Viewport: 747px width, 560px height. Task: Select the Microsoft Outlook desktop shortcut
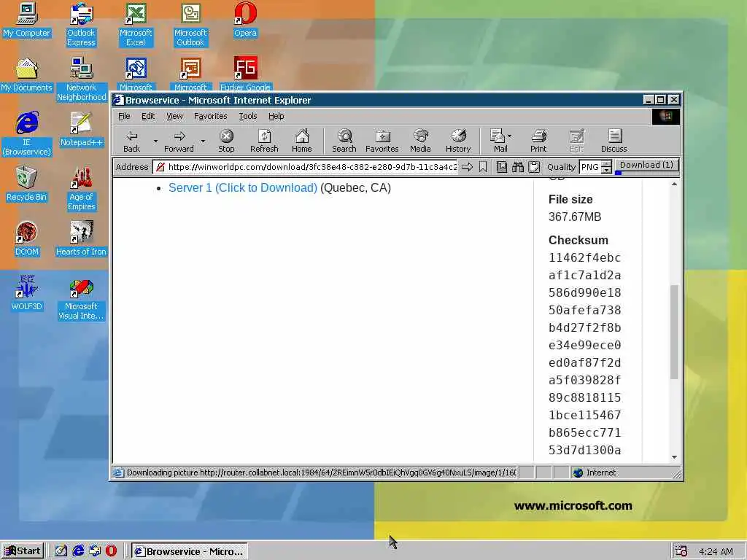pos(190,25)
